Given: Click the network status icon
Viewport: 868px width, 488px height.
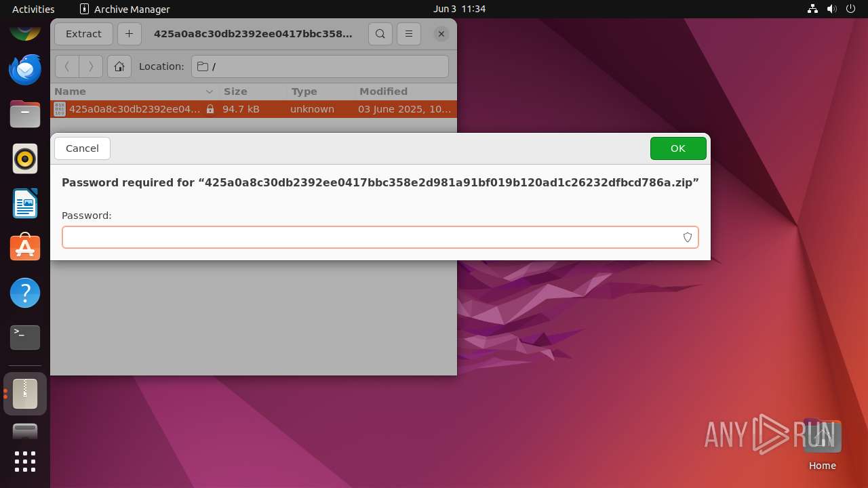Looking at the screenshot, I should coord(812,9).
